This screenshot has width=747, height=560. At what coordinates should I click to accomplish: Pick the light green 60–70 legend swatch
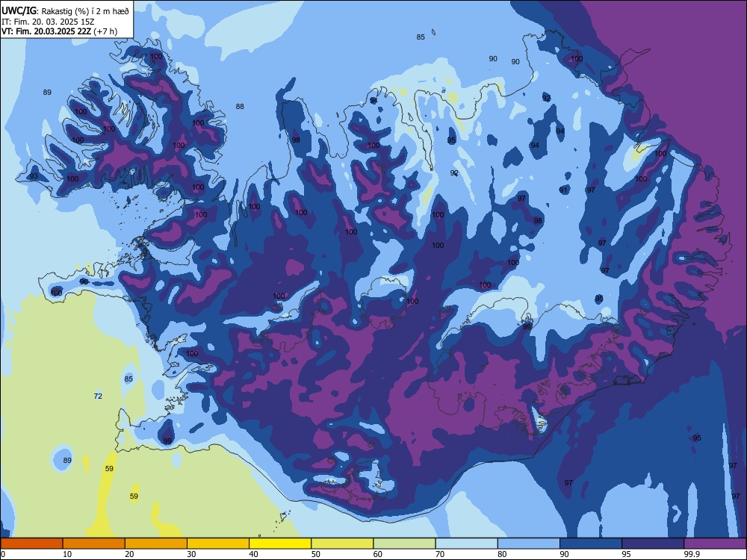[404, 544]
